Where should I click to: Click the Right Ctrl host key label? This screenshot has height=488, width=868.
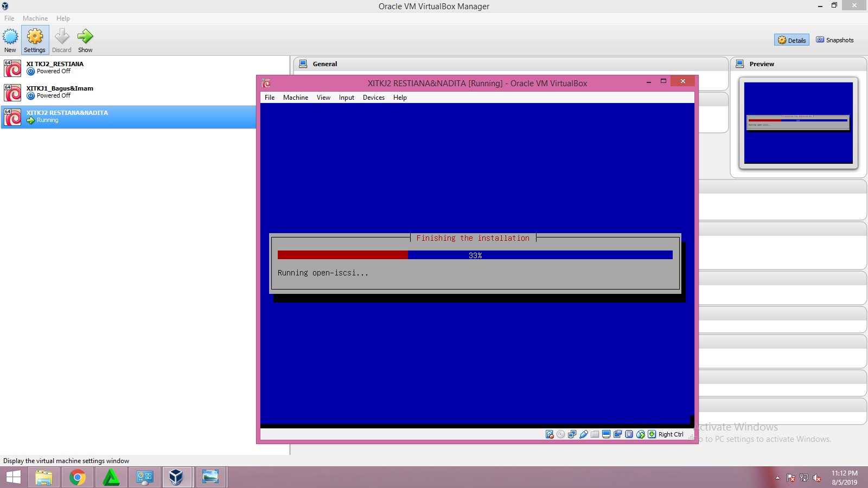671,434
